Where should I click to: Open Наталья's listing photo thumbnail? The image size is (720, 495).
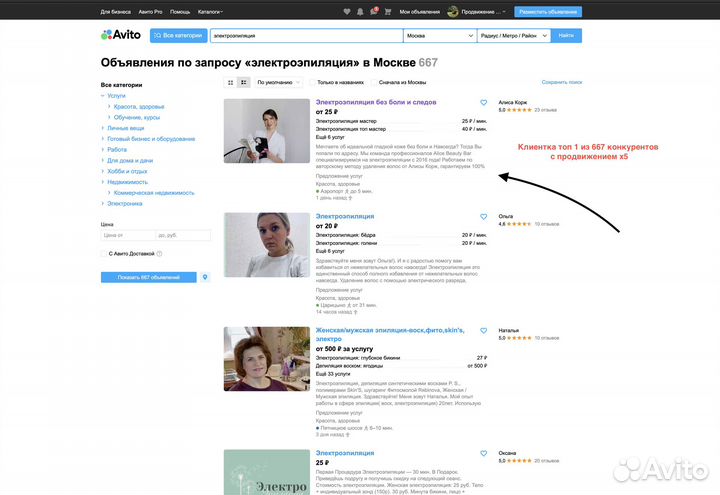[x=267, y=359]
